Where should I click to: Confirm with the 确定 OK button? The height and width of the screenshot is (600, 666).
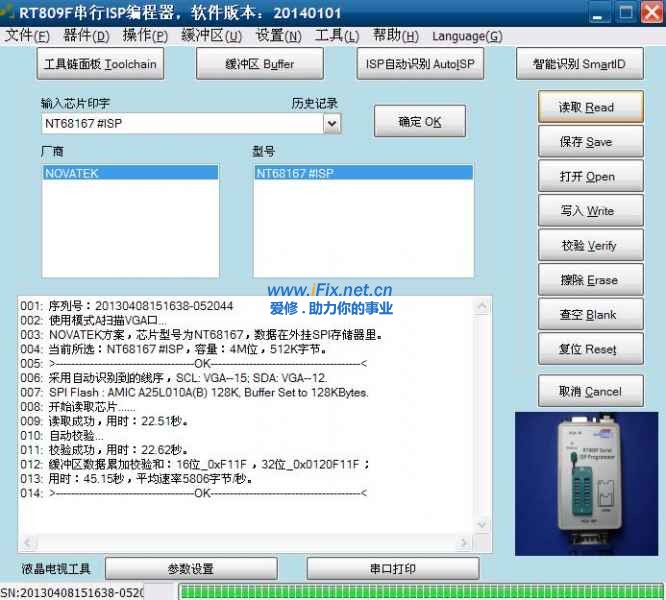coord(420,121)
